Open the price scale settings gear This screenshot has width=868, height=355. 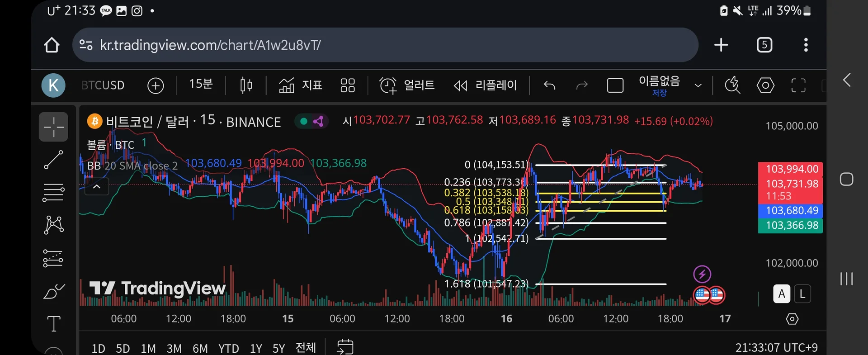(792, 319)
